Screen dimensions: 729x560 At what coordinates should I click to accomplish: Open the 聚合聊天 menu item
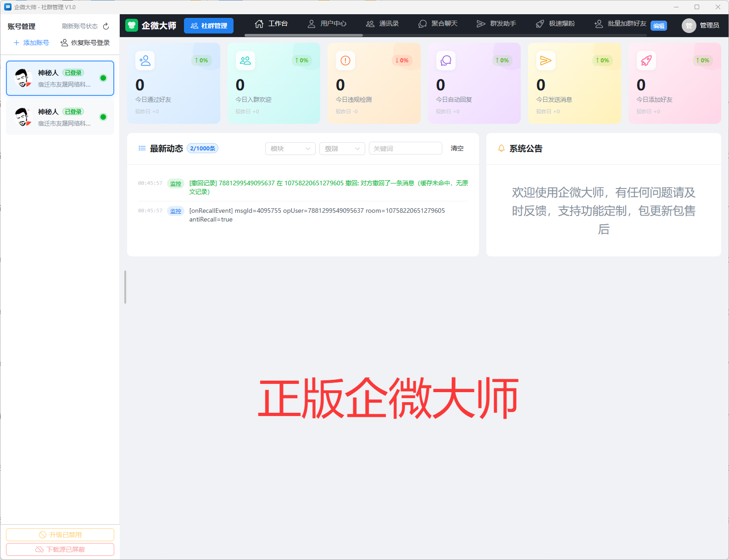438,23
